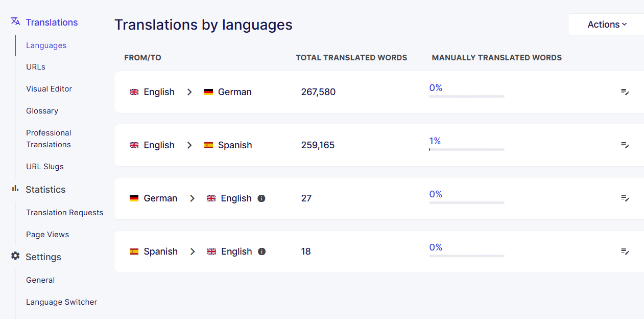The image size is (644, 319).
Task: Open Visual Editor from sidebar
Action: (49, 89)
